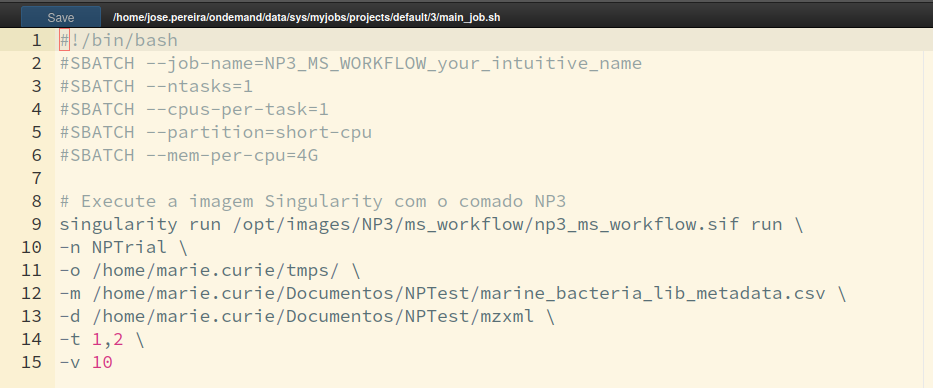Click line number 12 in gutter

(x=32, y=293)
